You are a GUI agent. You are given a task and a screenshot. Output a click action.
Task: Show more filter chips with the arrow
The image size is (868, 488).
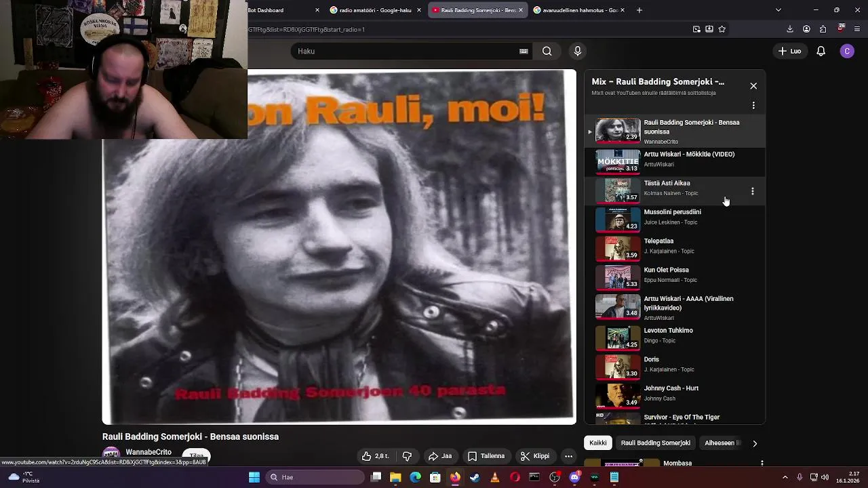tap(755, 443)
